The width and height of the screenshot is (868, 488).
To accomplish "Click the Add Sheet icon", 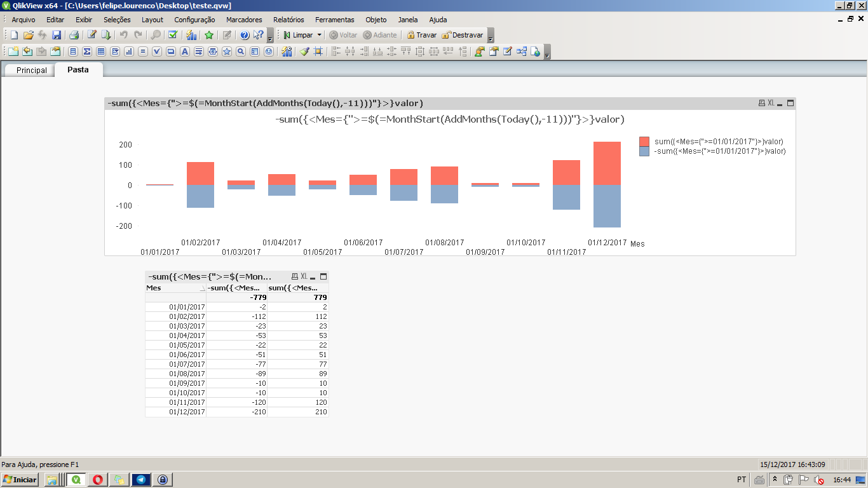I will pyautogui.click(x=13, y=51).
